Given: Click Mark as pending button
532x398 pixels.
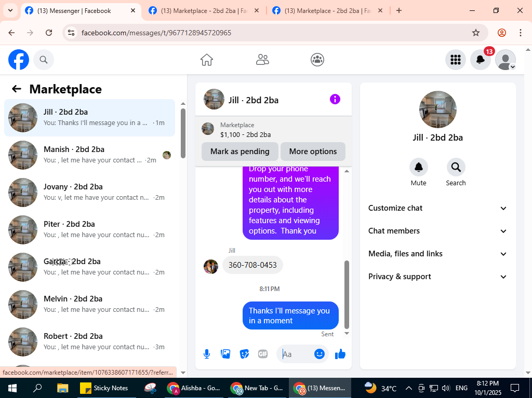Looking at the screenshot, I should [240, 152].
